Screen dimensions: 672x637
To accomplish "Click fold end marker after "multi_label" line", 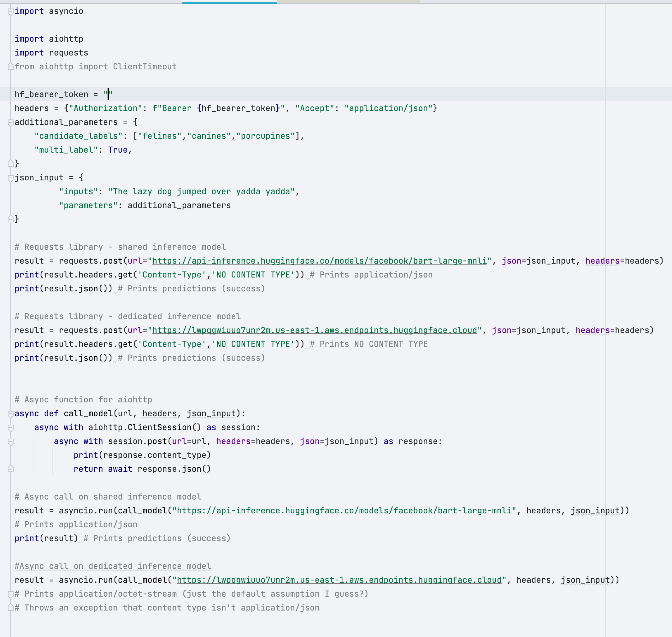I will [10, 164].
